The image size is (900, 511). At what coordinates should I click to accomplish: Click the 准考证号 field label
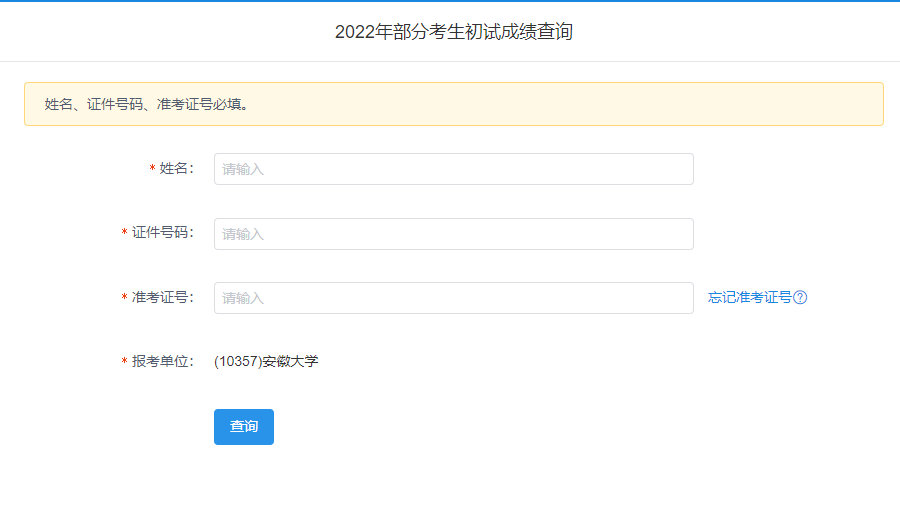tap(162, 297)
